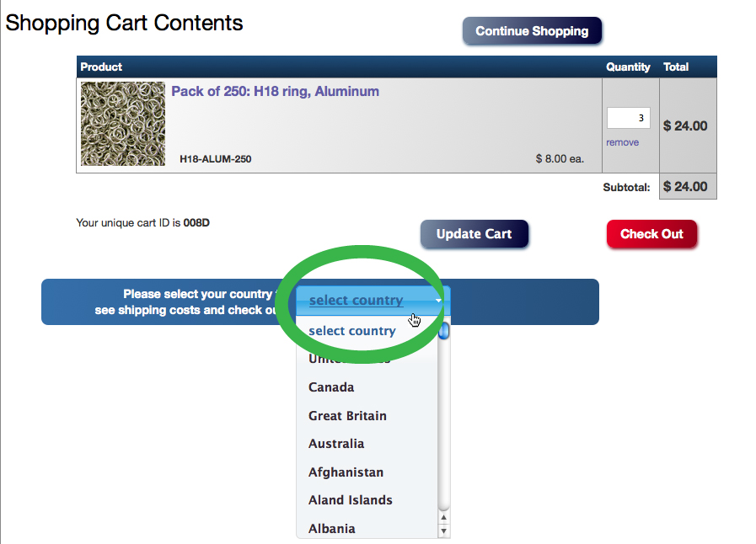This screenshot has width=756, height=544.
Task: Click the Continue Shopping button
Action: click(532, 31)
